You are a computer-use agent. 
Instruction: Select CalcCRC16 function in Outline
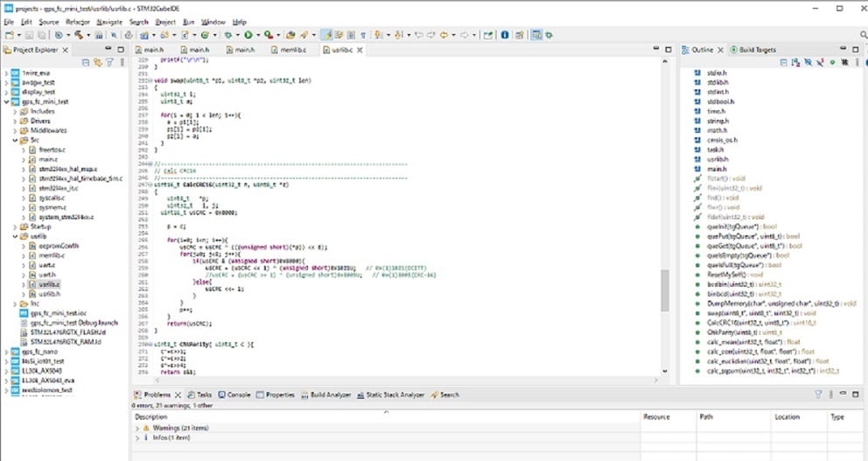point(761,323)
